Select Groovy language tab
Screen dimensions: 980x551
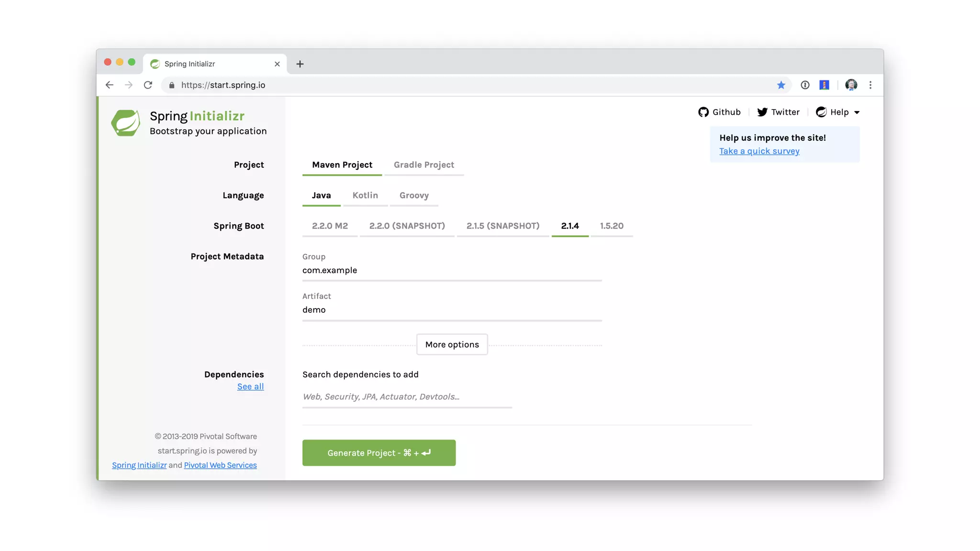(414, 196)
